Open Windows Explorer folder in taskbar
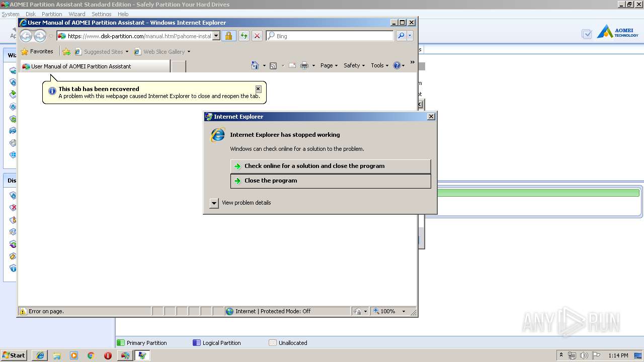Screen dimensions: 644x362 point(57,355)
